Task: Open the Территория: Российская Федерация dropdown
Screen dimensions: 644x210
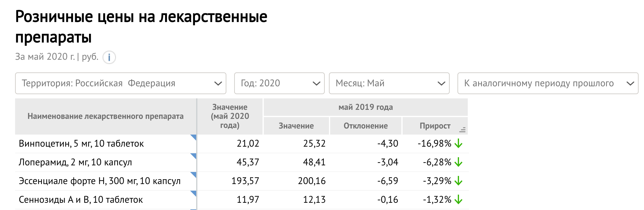Action: coord(121,83)
